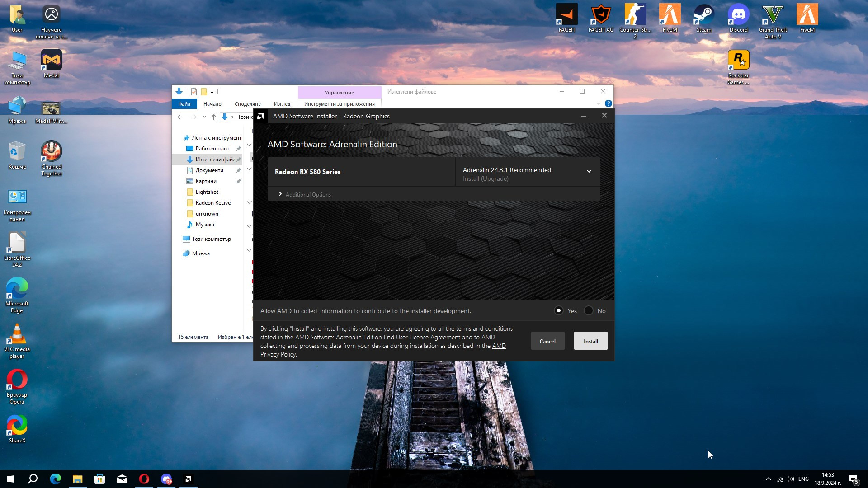Select No for AMD data collection
The image size is (868, 488).
click(x=589, y=310)
